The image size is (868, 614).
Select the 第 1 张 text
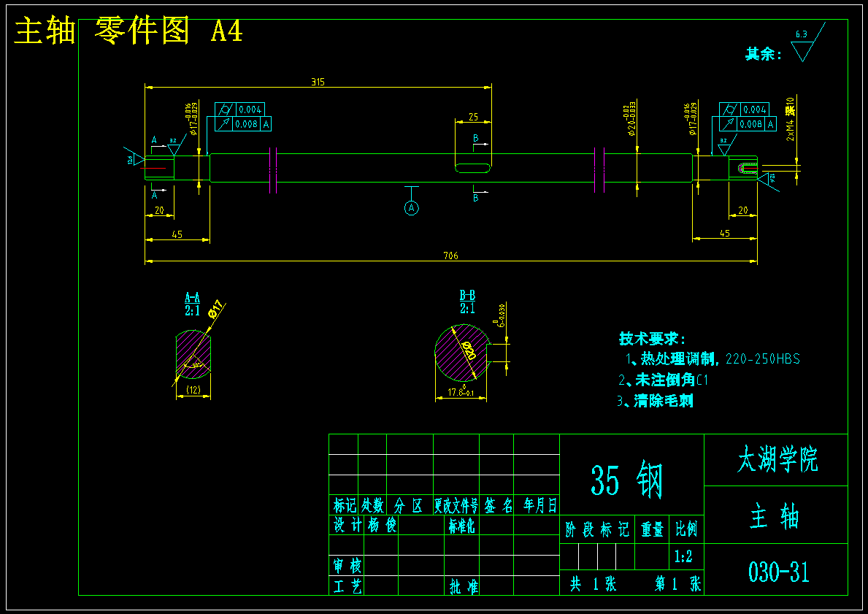678,583
